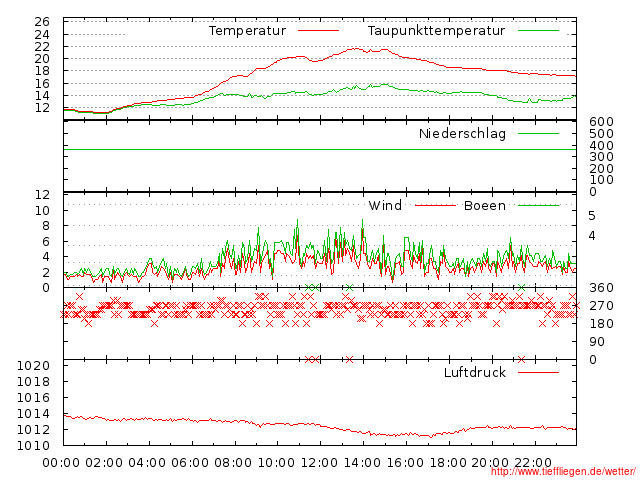Click the Niederschlag legend label
Viewport: 640px width, 480px height.
(x=462, y=133)
